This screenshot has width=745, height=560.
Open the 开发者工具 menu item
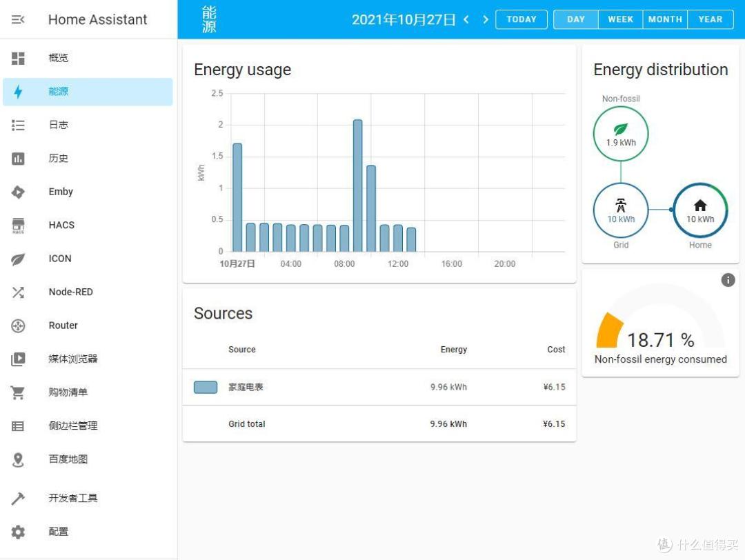[88, 498]
